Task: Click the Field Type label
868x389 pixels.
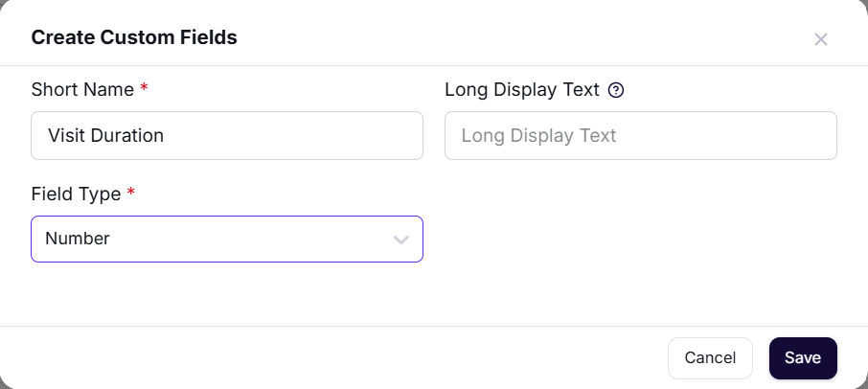Action: tap(76, 194)
